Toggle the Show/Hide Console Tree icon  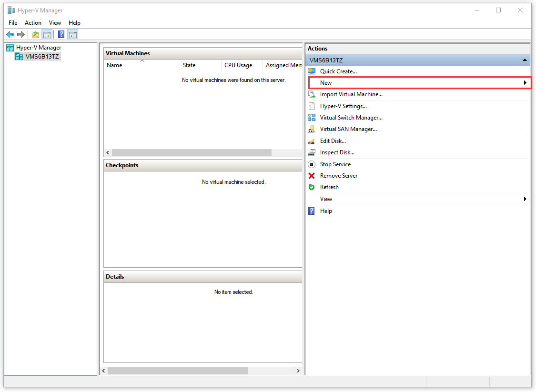(x=47, y=34)
